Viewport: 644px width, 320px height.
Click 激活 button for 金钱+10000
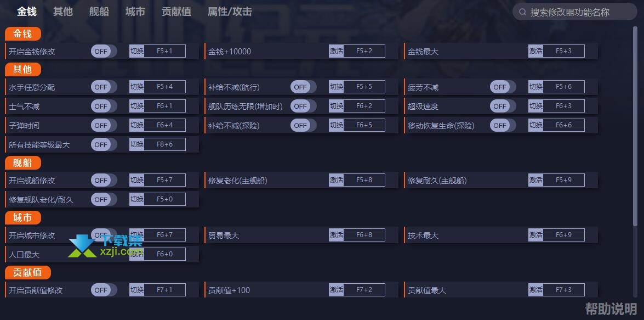click(x=336, y=51)
